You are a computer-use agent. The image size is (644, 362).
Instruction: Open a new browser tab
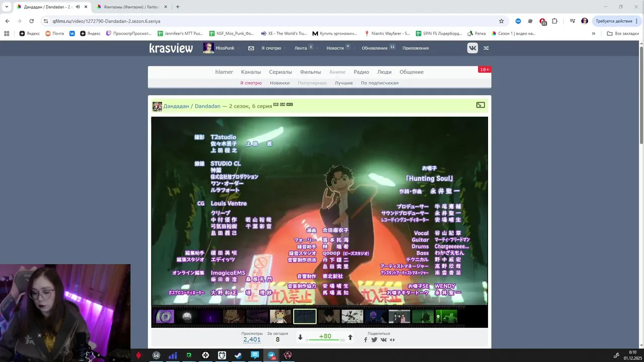(x=178, y=7)
